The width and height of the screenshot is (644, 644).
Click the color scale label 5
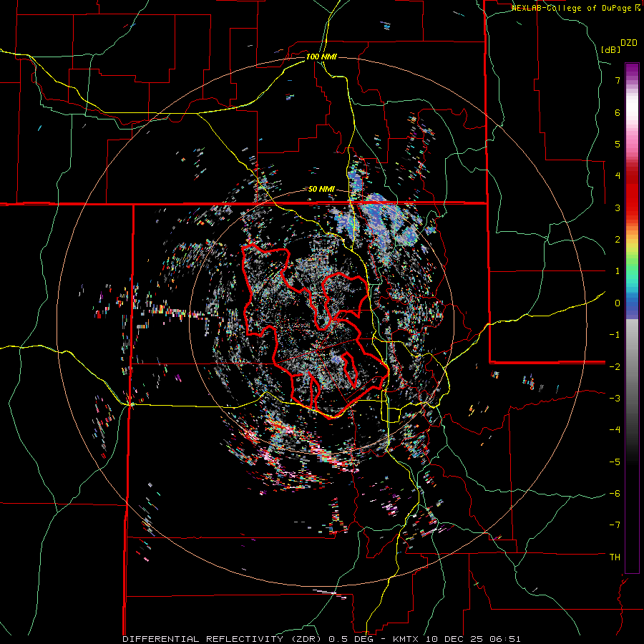[x=618, y=144]
